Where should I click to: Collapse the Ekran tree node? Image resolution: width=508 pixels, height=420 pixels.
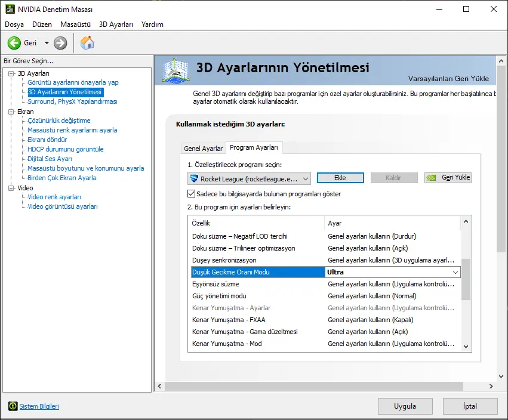(x=11, y=112)
